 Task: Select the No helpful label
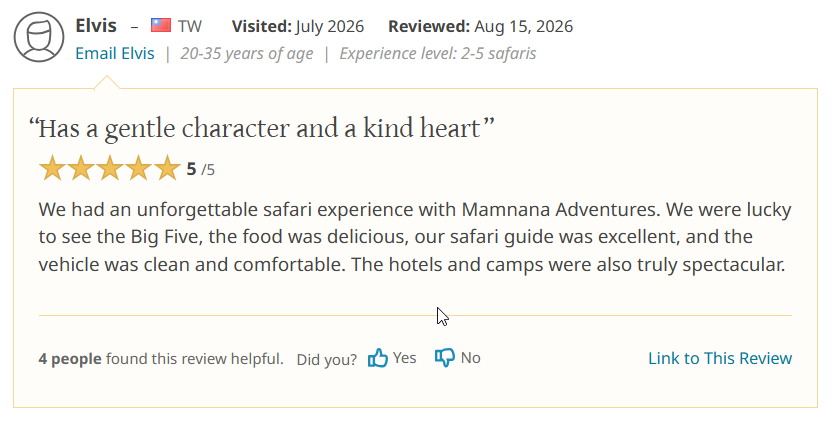471,358
